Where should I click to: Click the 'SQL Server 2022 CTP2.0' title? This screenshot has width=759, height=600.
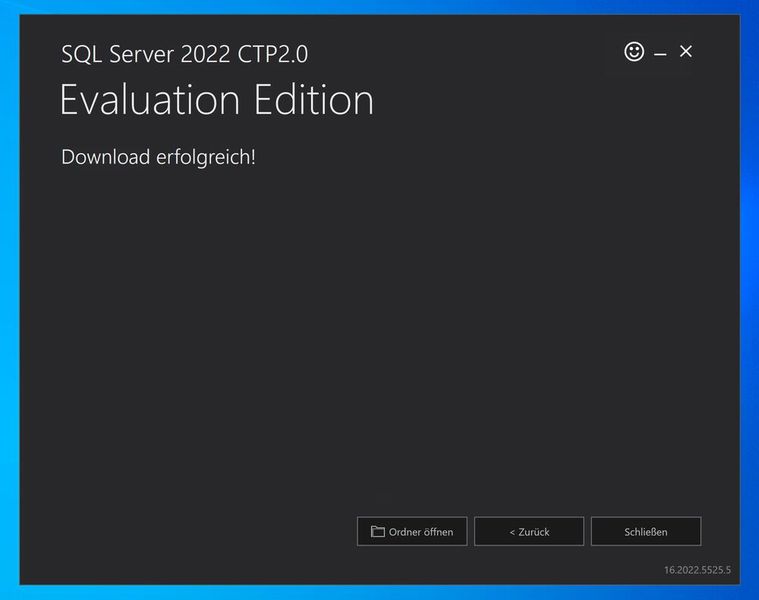[184, 54]
